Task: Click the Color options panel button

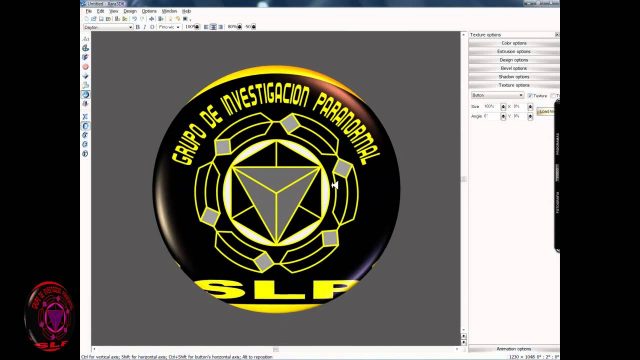Action: [513, 43]
